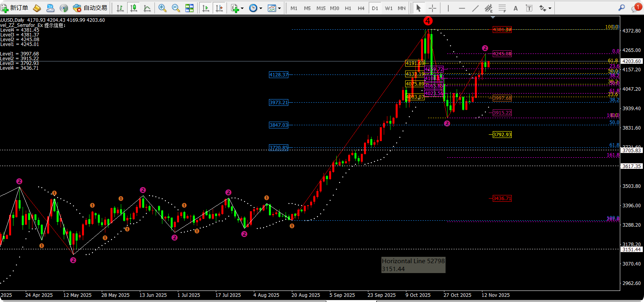
Task: Switch chart to line chart mode
Action: [147, 8]
